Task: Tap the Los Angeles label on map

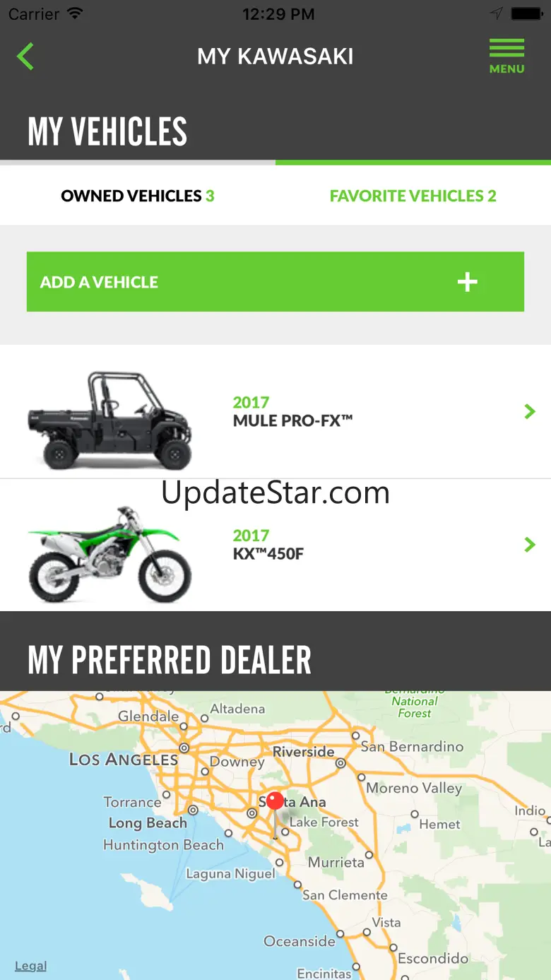Action: [124, 760]
